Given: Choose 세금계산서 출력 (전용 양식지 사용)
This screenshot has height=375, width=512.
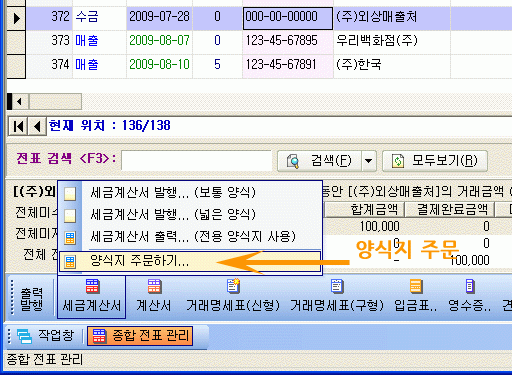Looking at the screenshot, I should (x=190, y=237).
